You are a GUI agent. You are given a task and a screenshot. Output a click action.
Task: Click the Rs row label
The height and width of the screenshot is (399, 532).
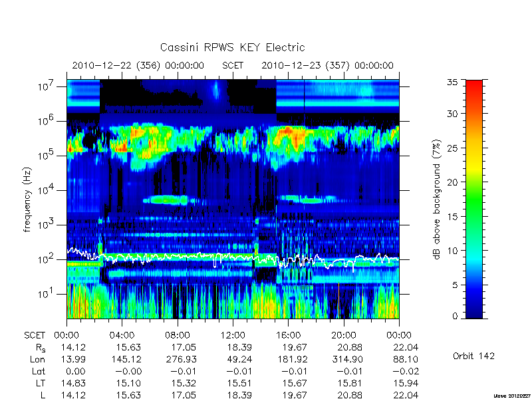click(x=41, y=348)
